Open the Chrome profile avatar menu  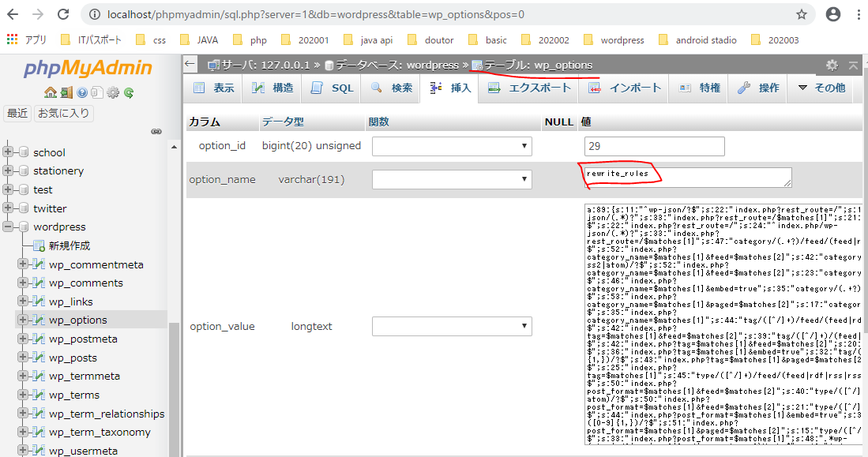click(x=832, y=14)
